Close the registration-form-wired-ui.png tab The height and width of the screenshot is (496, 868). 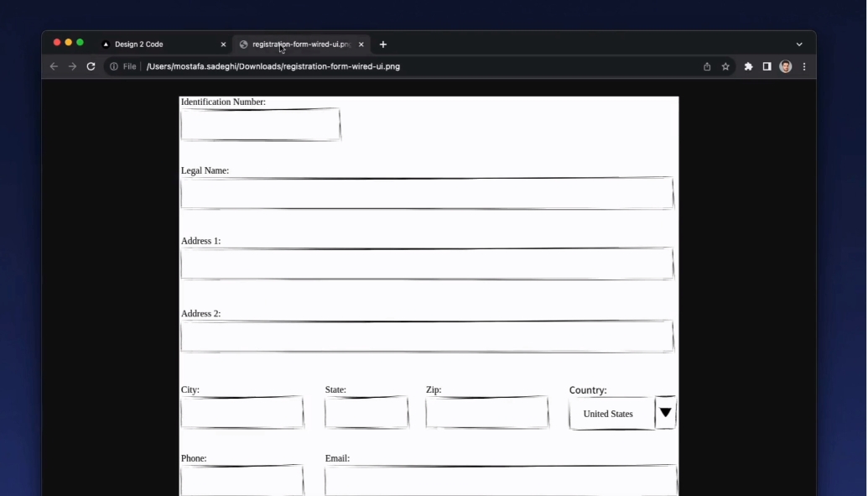[361, 44]
